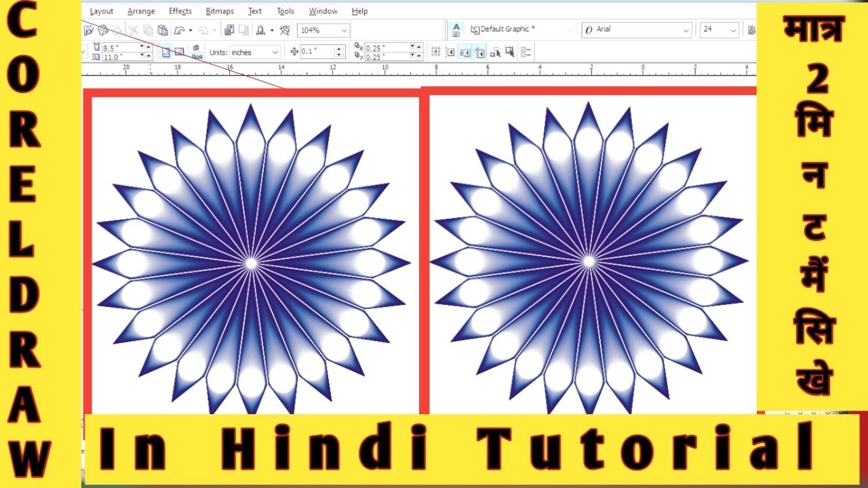Open the Tools menu
This screenshot has height=488, width=868.
tap(285, 12)
